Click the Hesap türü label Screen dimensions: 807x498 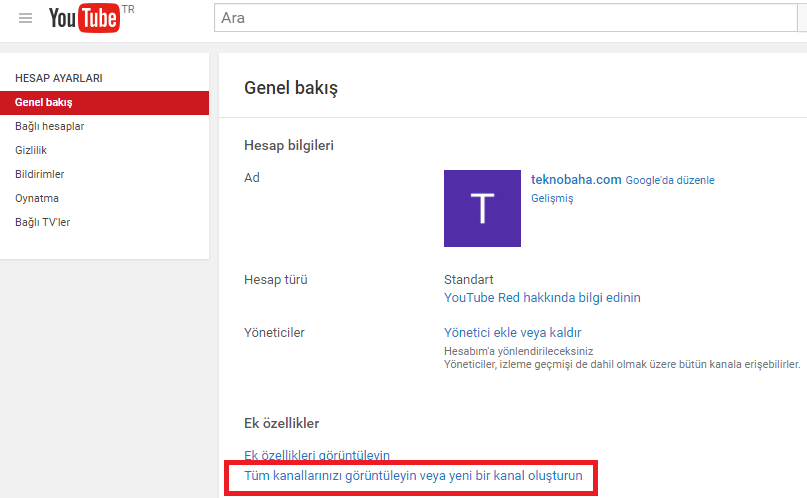(x=275, y=279)
